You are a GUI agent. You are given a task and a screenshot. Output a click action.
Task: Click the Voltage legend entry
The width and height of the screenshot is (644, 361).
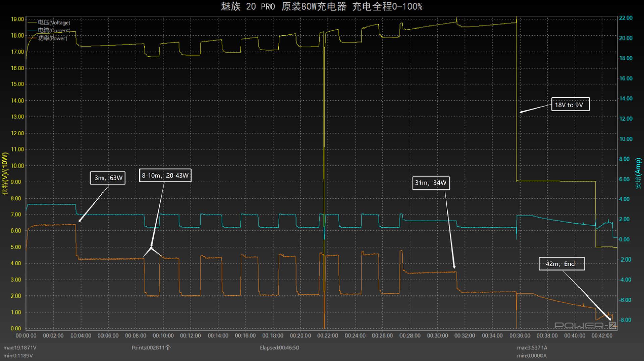coord(49,22)
